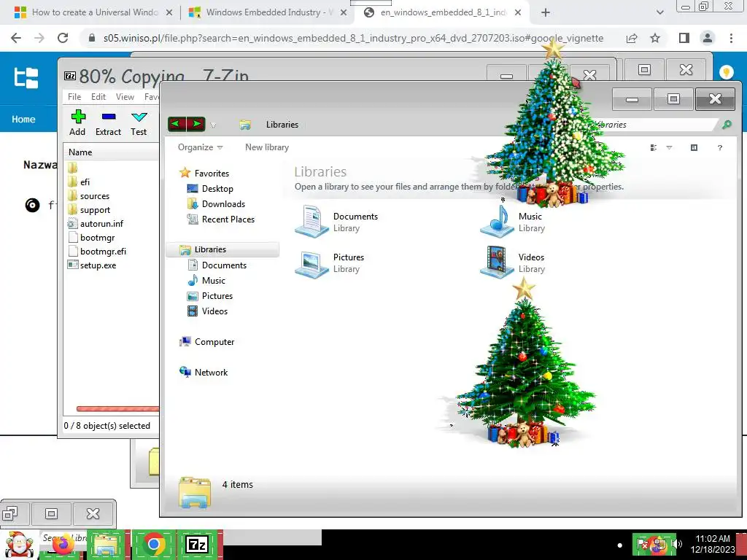Open 7-Zip Edit menu
This screenshot has width=747, height=560.
tap(98, 97)
